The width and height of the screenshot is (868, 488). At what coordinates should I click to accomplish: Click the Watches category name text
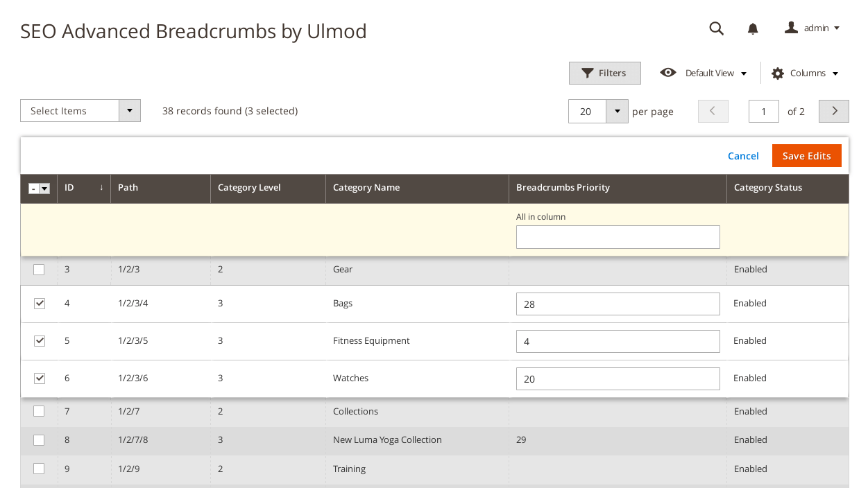pos(350,378)
